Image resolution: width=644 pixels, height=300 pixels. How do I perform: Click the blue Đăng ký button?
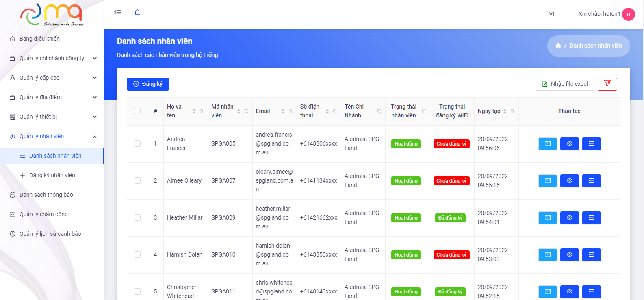(x=148, y=84)
